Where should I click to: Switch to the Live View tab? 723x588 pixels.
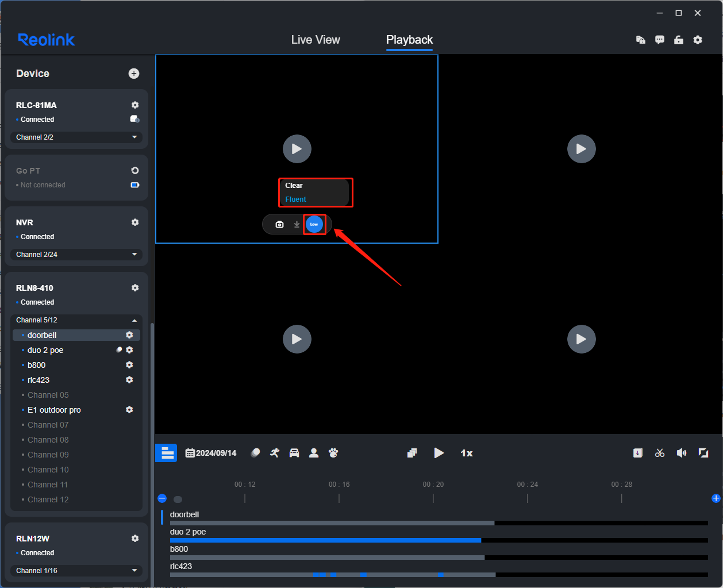click(x=316, y=40)
